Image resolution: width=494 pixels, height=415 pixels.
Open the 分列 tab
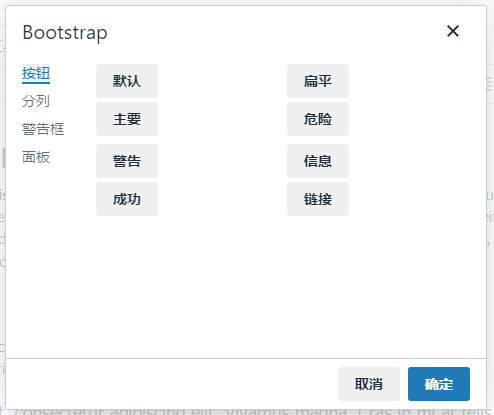pos(36,101)
